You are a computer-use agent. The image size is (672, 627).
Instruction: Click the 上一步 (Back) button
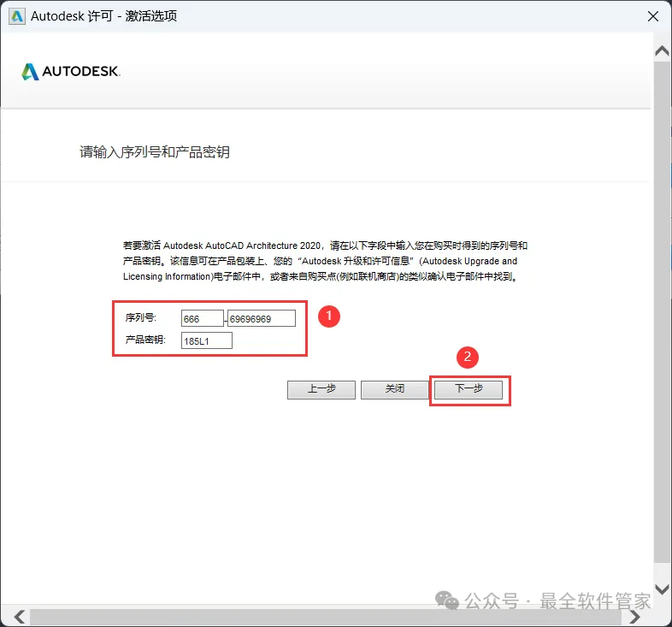tap(321, 389)
